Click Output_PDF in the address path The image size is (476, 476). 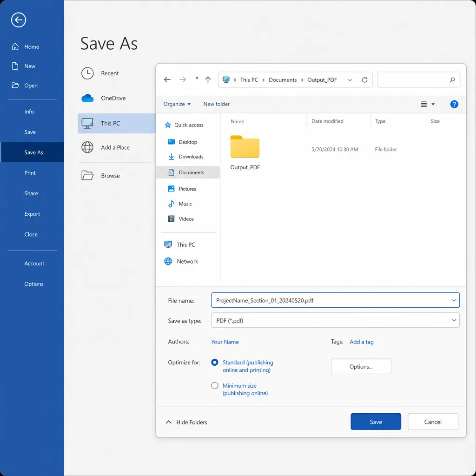[322, 80]
